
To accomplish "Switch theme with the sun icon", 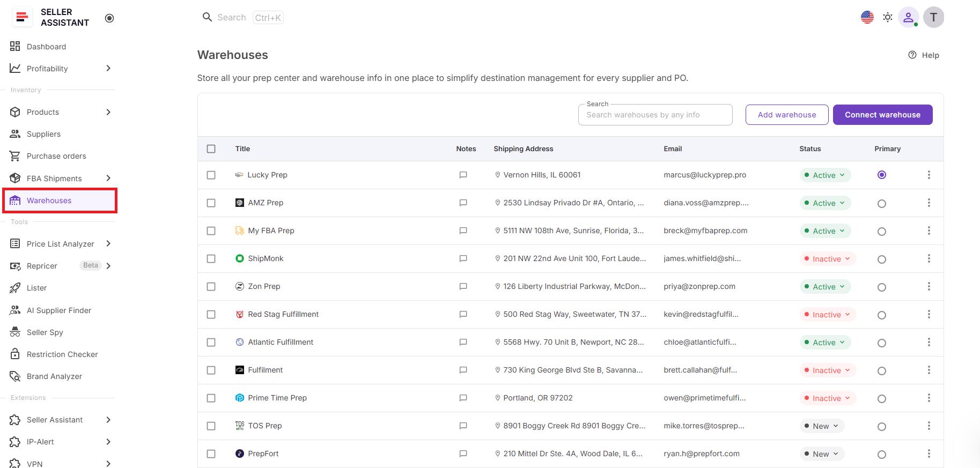I will pyautogui.click(x=888, y=17).
